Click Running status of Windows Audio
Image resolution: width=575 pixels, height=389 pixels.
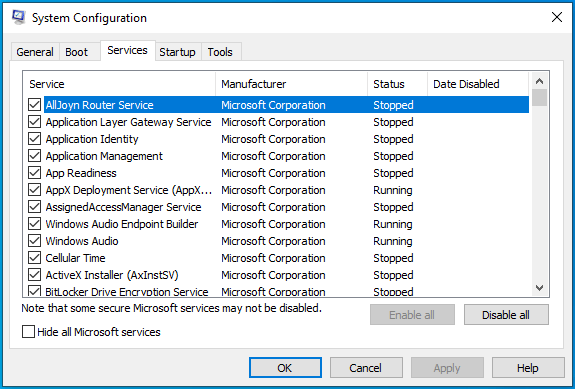pyautogui.click(x=393, y=241)
